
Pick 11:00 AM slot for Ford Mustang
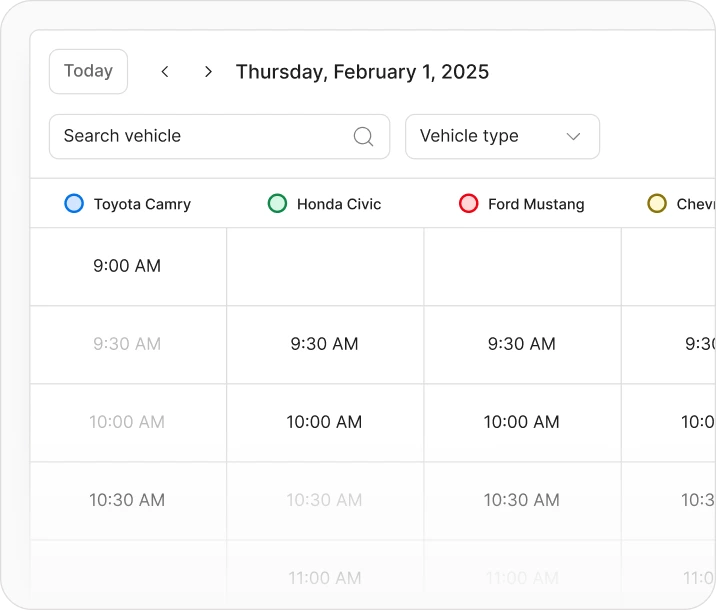[522, 578]
